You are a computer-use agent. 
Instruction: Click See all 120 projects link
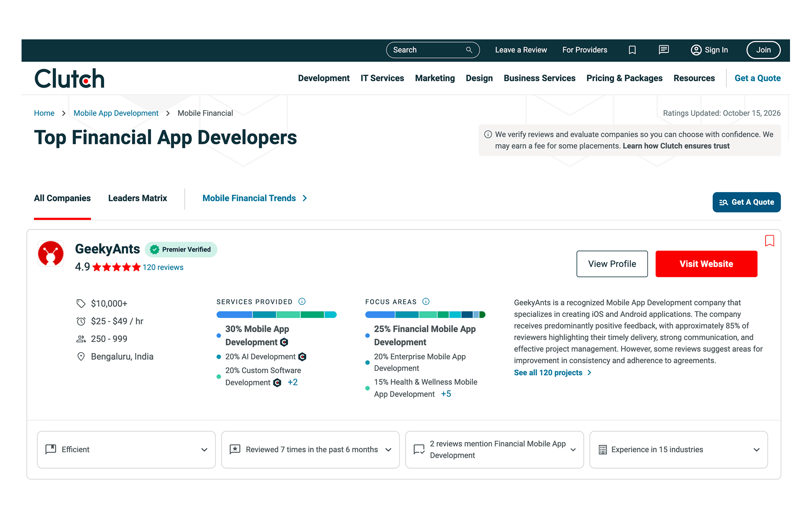pos(552,373)
